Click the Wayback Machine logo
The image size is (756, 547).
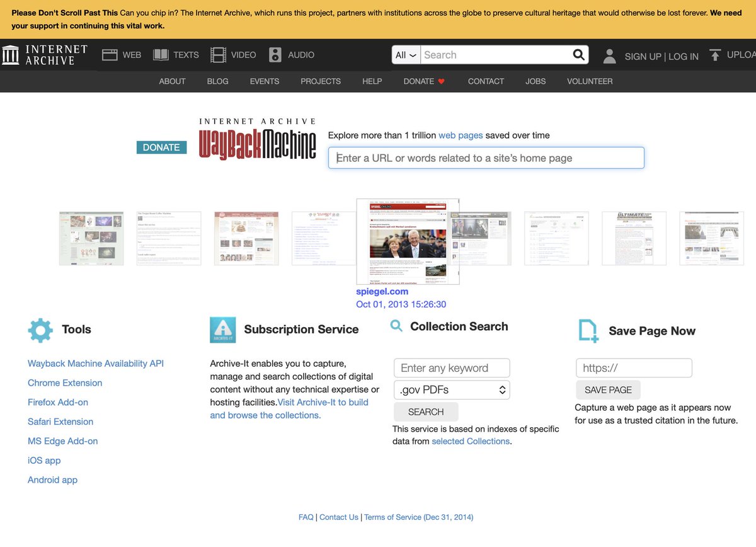click(x=258, y=139)
